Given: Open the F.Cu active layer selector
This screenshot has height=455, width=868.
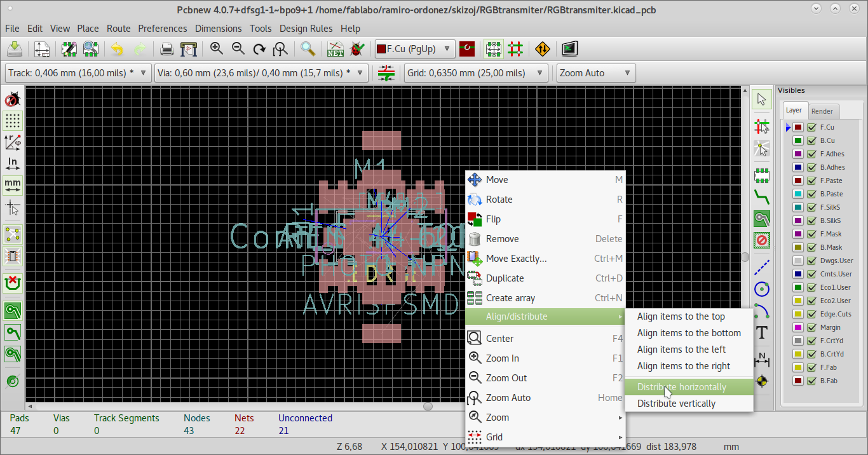Looking at the screenshot, I should tap(414, 49).
